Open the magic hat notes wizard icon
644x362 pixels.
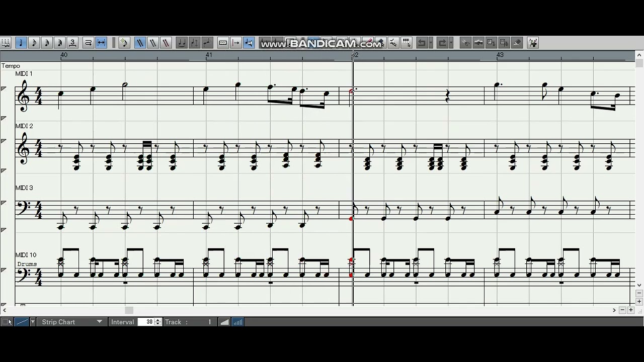[x=533, y=43]
